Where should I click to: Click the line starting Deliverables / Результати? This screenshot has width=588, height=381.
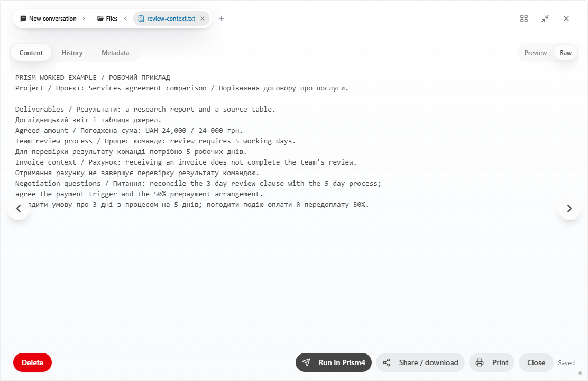pos(145,109)
